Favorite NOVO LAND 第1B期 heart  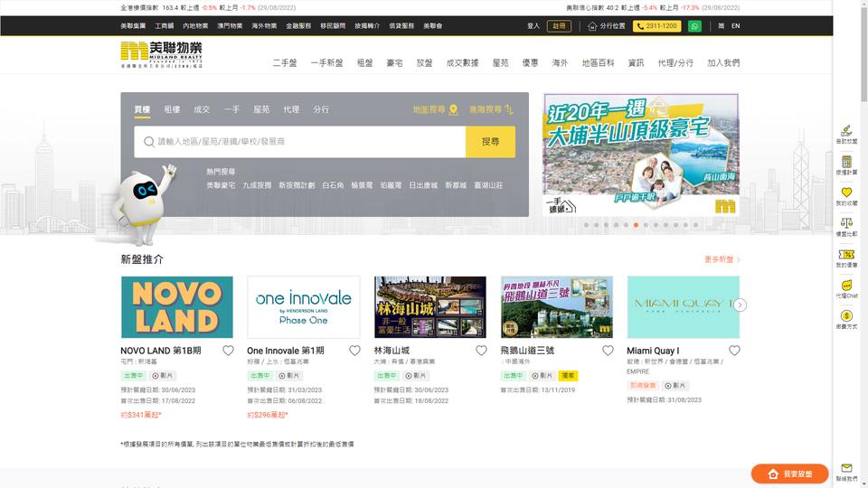(x=228, y=351)
